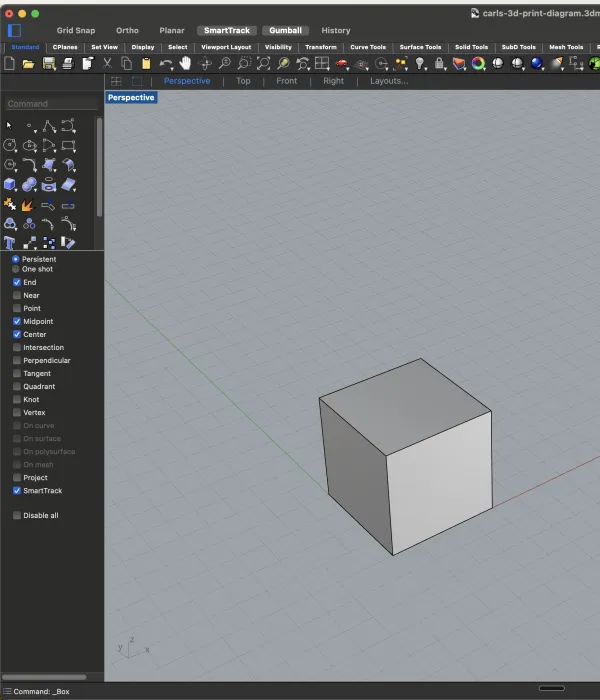The image size is (600, 700).
Task: Click the Undo arrow icon
Action: 165,63
